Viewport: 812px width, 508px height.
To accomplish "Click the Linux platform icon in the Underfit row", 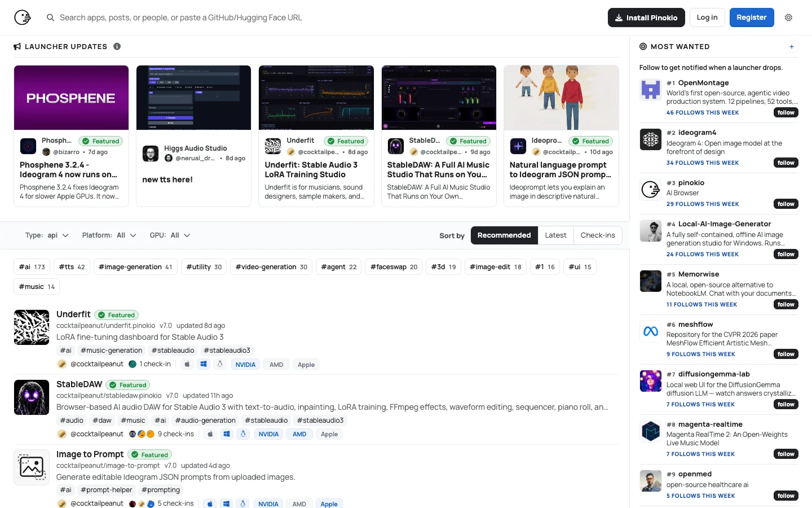I will [220, 364].
